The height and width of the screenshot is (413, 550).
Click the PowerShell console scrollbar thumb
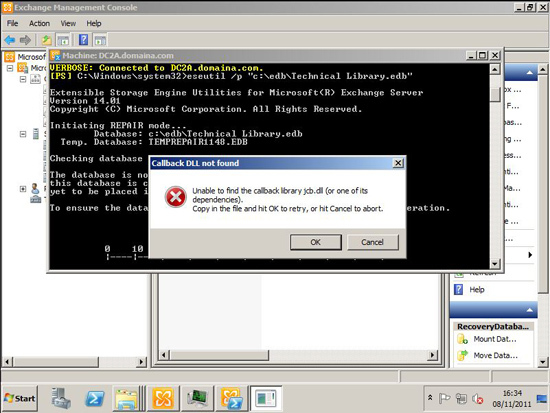pyautogui.click(x=495, y=95)
